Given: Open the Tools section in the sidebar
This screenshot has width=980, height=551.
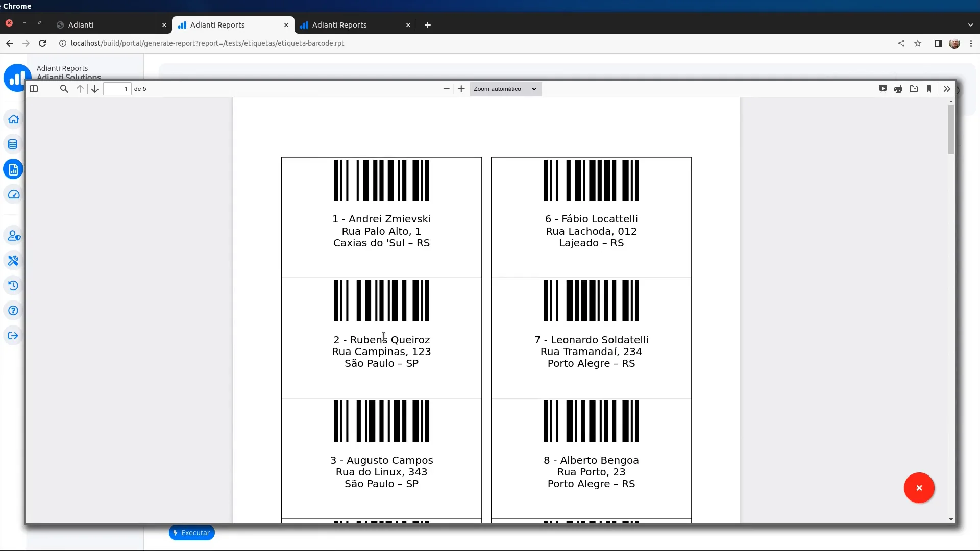Looking at the screenshot, I should click(13, 261).
